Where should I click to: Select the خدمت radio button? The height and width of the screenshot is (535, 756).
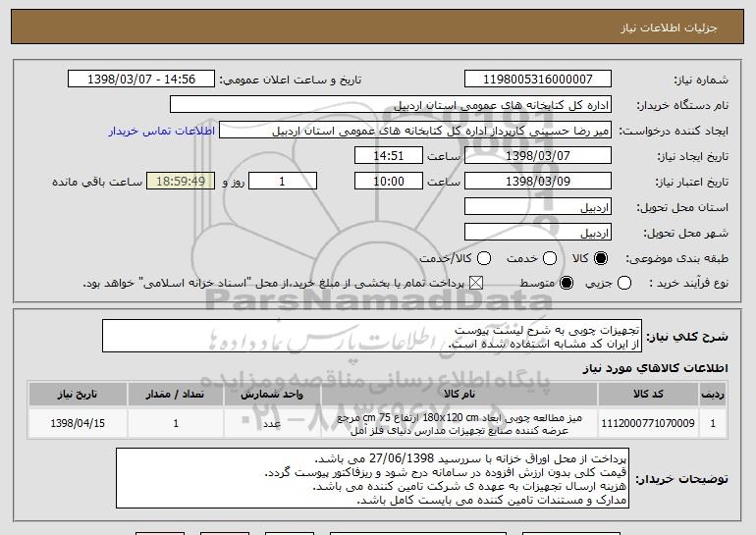[550, 258]
